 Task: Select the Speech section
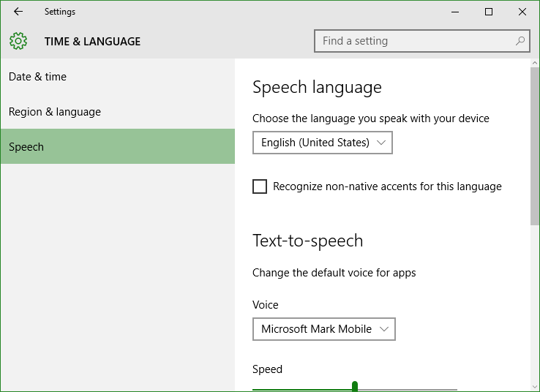[117, 146]
